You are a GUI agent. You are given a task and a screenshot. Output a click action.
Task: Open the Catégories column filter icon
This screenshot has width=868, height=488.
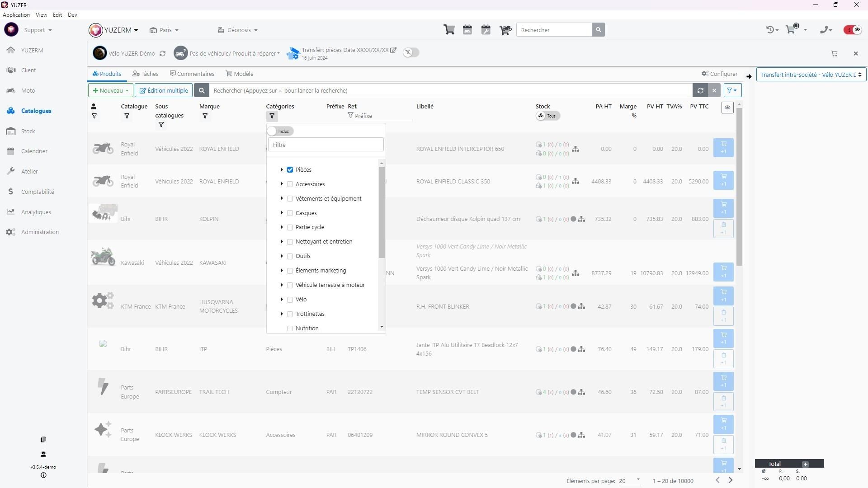(x=272, y=116)
